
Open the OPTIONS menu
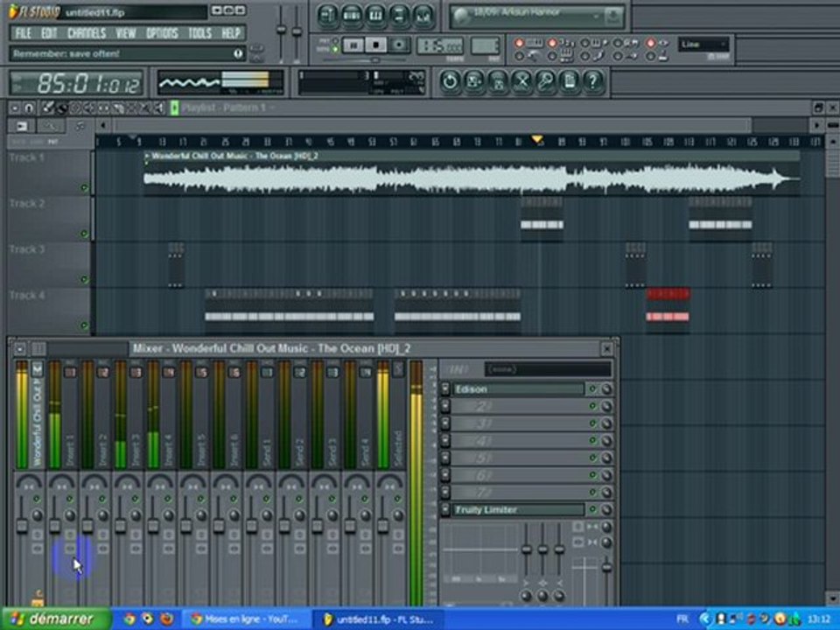(162, 34)
